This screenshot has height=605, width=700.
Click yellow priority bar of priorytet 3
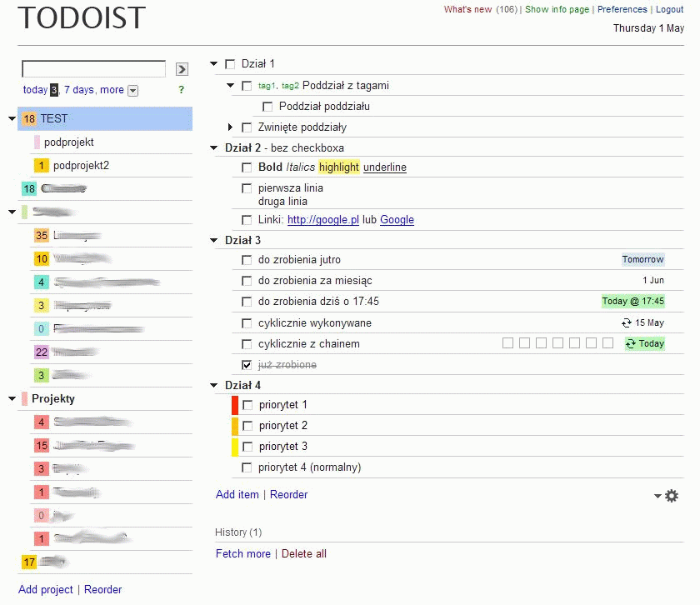coord(235,447)
